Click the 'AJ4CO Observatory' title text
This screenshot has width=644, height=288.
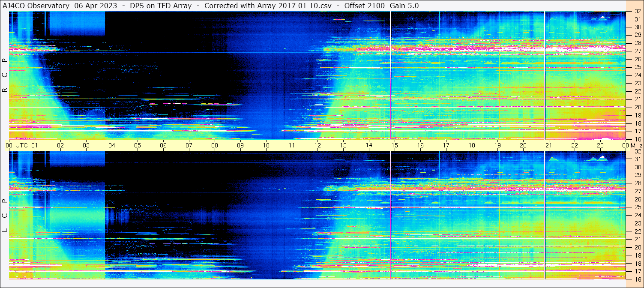(x=36, y=6)
